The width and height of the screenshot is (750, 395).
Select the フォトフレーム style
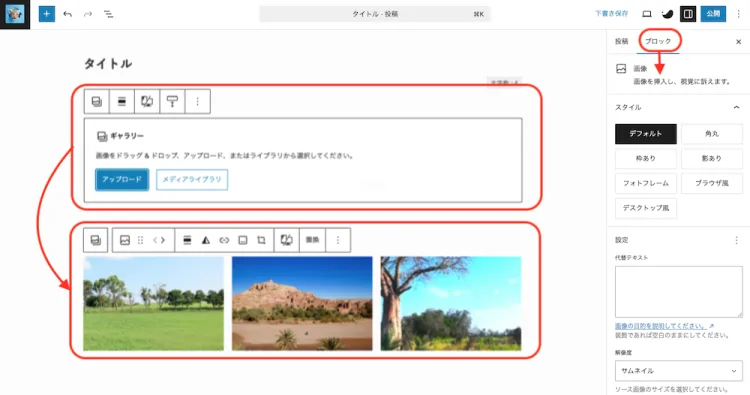click(x=646, y=183)
